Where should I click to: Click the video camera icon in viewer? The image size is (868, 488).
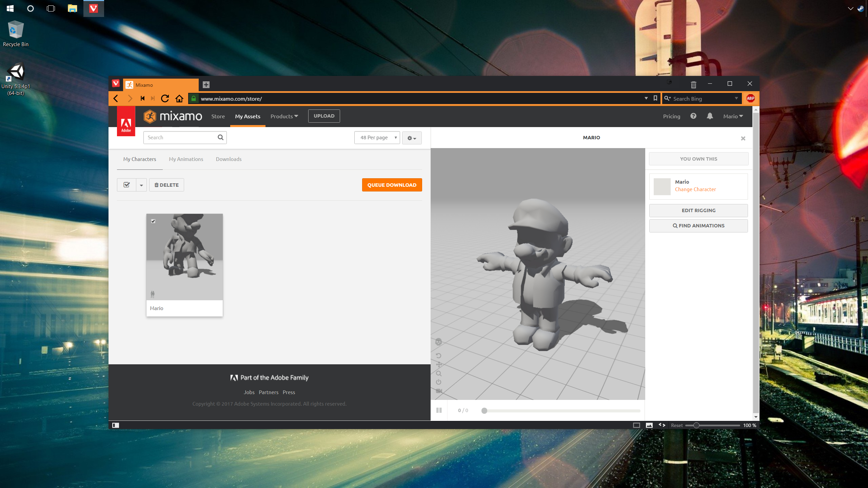tap(439, 391)
